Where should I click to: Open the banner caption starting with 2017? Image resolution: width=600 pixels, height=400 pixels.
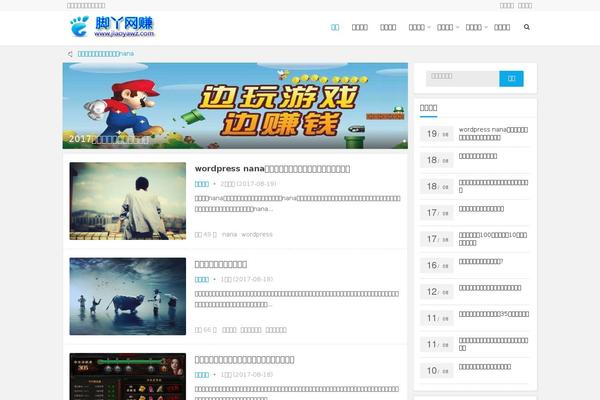tap(109, 139)
